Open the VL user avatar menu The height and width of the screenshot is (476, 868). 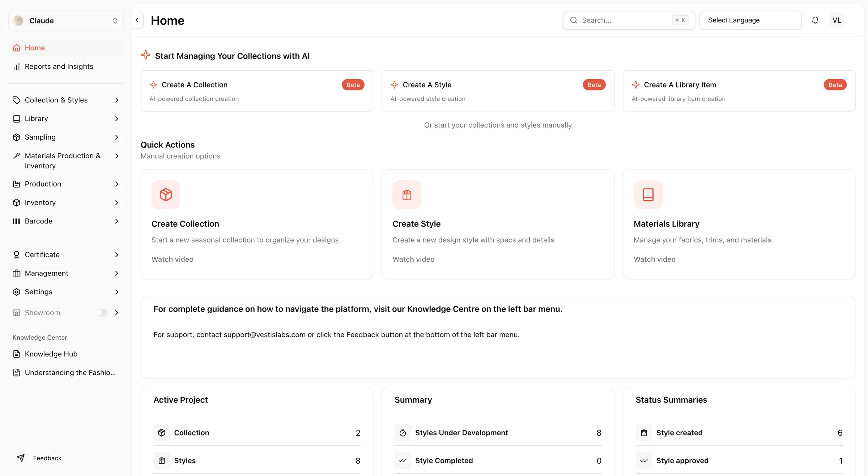(837, 20)
